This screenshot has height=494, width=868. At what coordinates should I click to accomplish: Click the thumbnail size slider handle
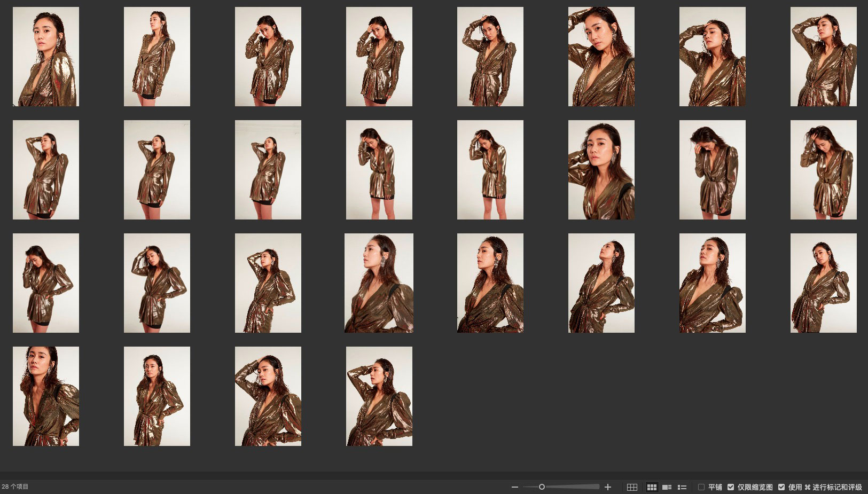pos(542,487)
